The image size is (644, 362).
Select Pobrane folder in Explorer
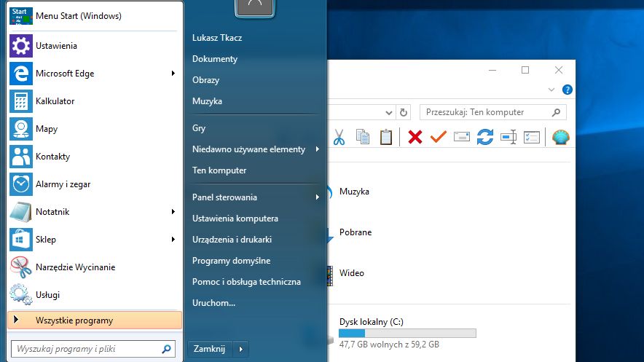[x=356, y=232]
